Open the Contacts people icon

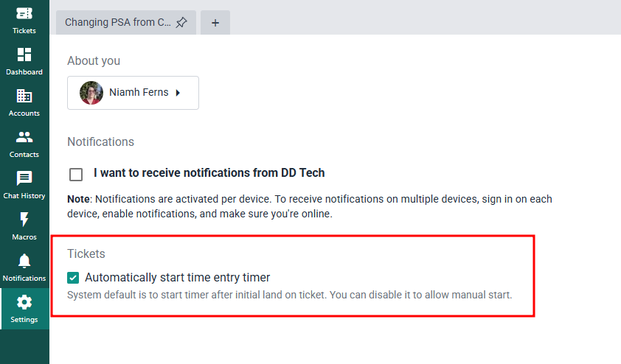24,138
